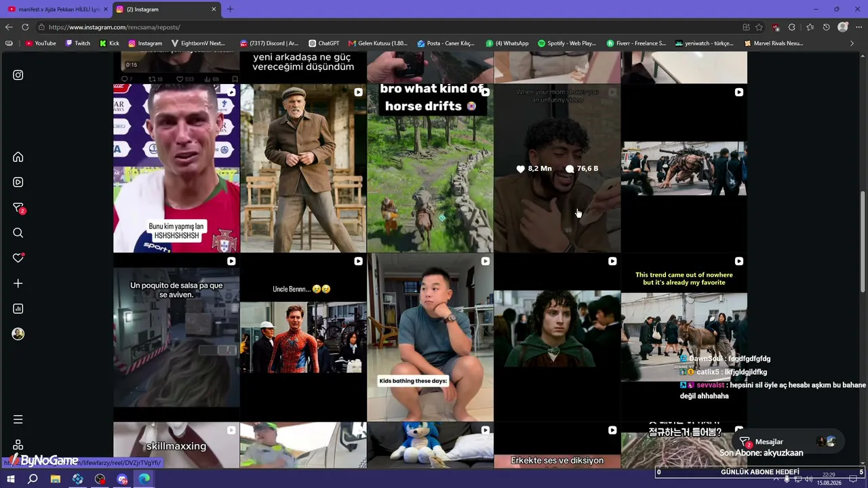Open the hamburger More menu in the sidebar
868x488 pixels.
18,420
